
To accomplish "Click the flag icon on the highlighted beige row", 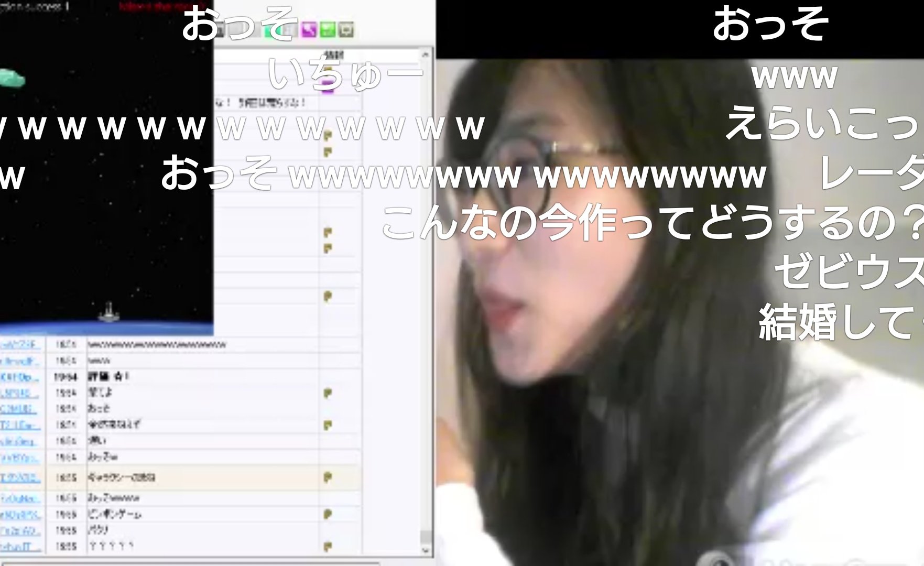I will click(328, 477).
